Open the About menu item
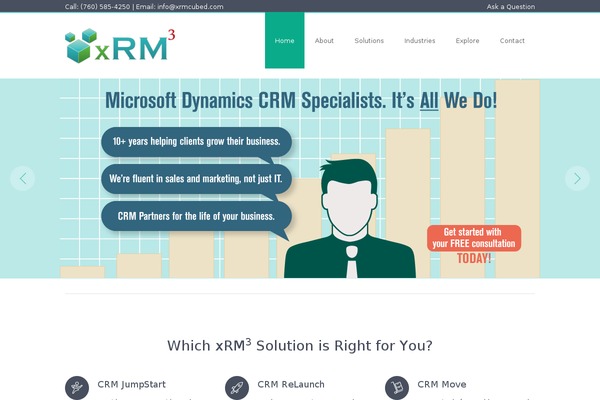 324,41
